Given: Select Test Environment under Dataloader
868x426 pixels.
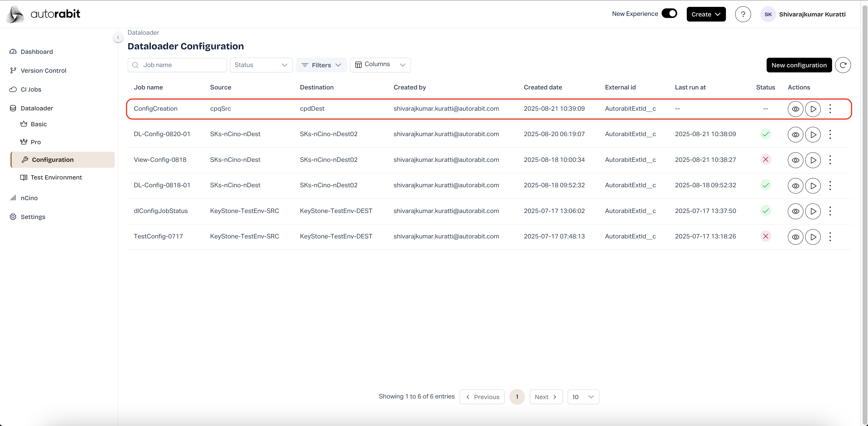Looking at the screenshot, I should coord(56,177).
